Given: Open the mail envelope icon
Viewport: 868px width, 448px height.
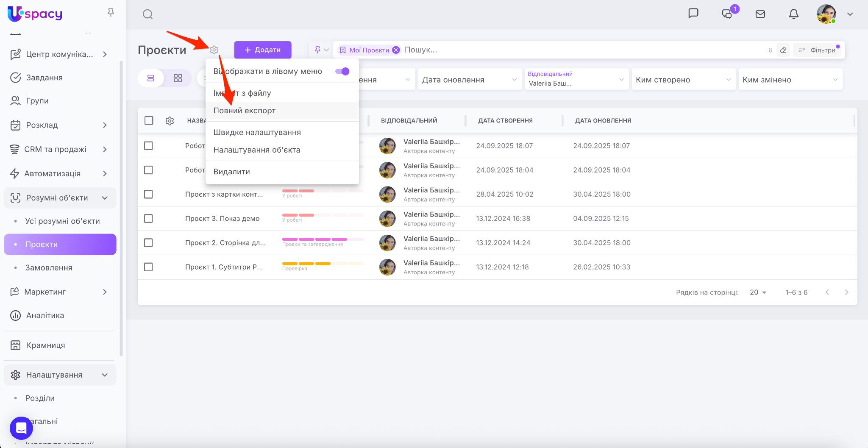Looking at the screenshot, I should (x=760, y=14).
